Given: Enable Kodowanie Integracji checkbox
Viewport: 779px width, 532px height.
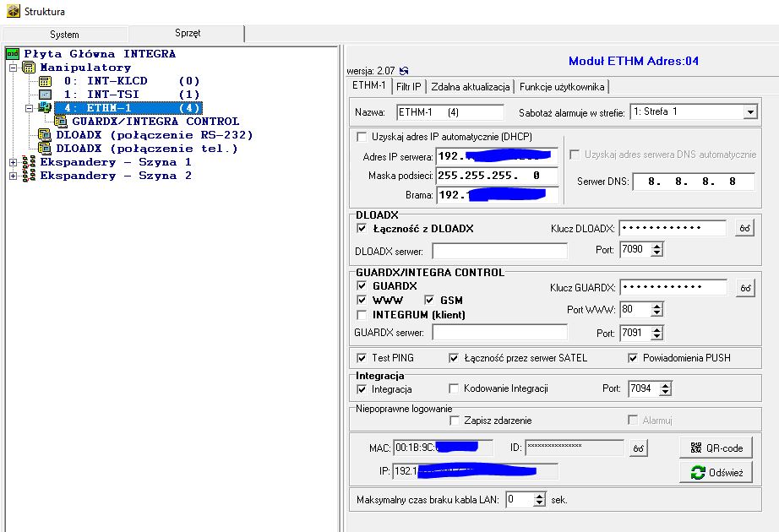Looking at the screenshot, I should [454, 388].
